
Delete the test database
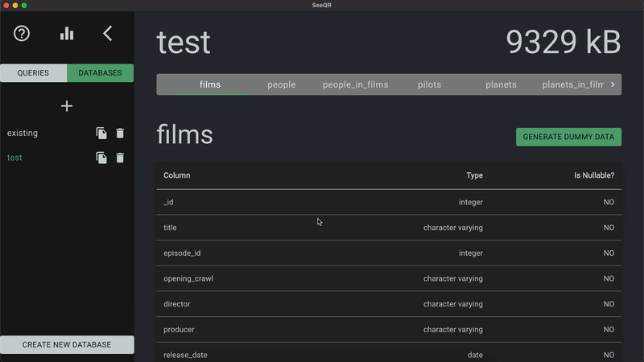[120, 158]
